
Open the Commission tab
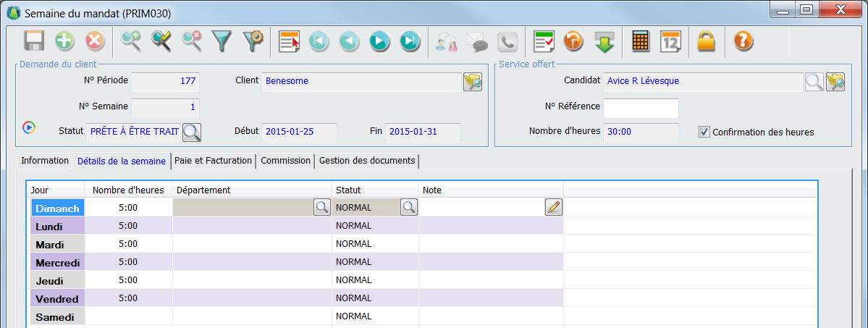point(285,161)
